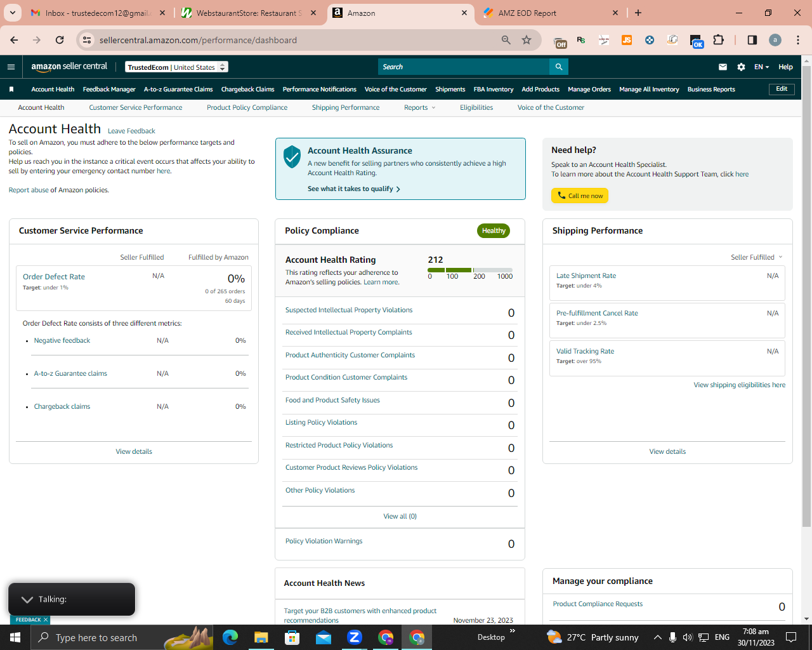Switch to the WebstaurantStore tab
The width and height of the screenshot is (812, 650).
point(248,13)
